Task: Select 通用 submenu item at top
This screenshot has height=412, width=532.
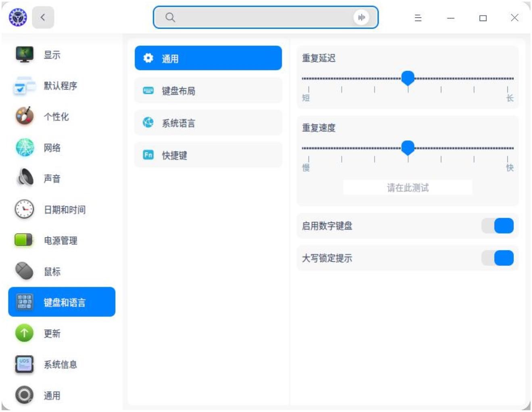Action: 208,58
